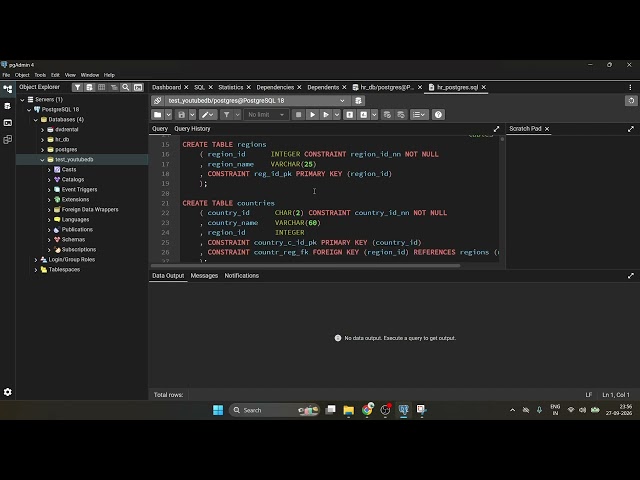The width and height of the screenshot is (640, 480).
Task: Open the query tool Help icon
Action: pyautogui.click(x=438, y=115)
